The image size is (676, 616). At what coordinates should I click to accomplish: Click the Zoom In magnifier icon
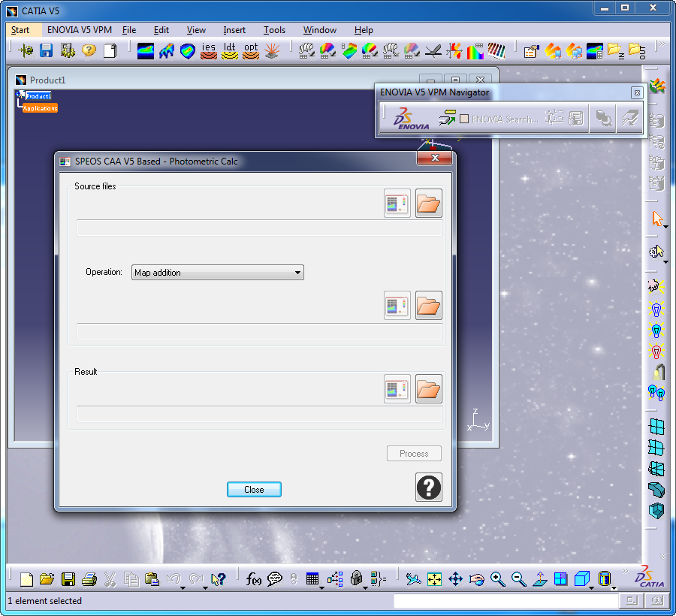498,579
